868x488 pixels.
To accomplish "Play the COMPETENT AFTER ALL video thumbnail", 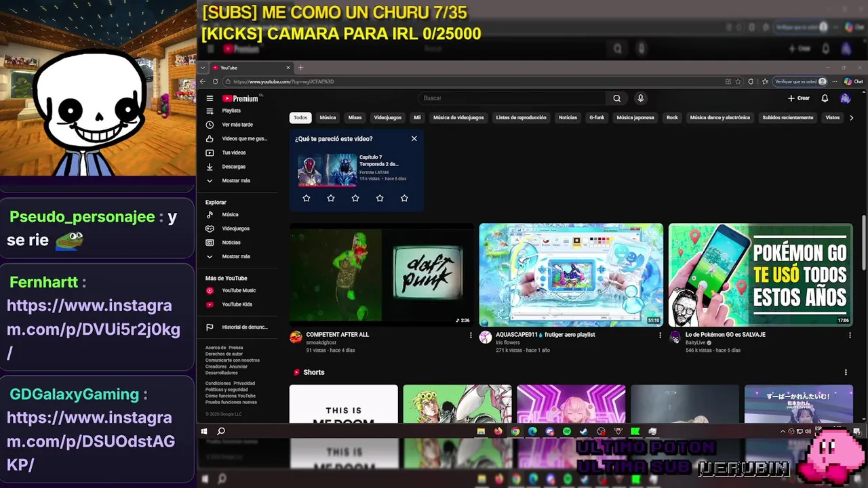I will click(382, 274).
